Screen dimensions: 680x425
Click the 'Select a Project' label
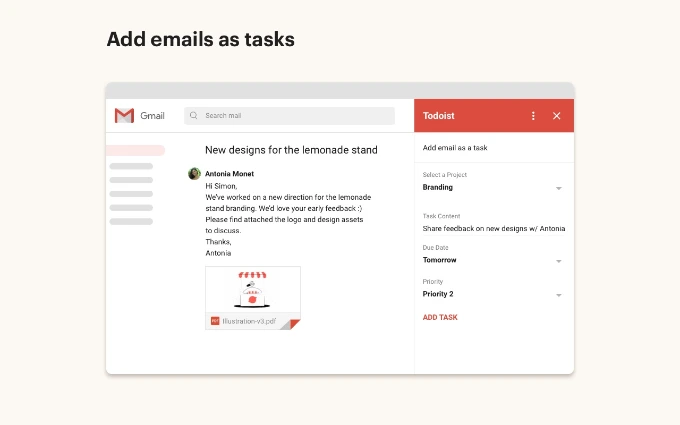[445, 175]
